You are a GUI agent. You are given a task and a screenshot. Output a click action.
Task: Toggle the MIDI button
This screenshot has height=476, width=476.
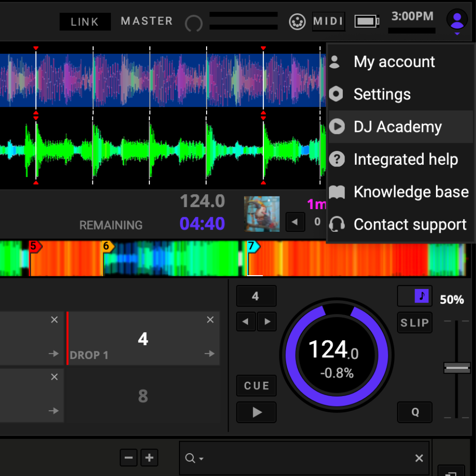click(x=328, y=21)
